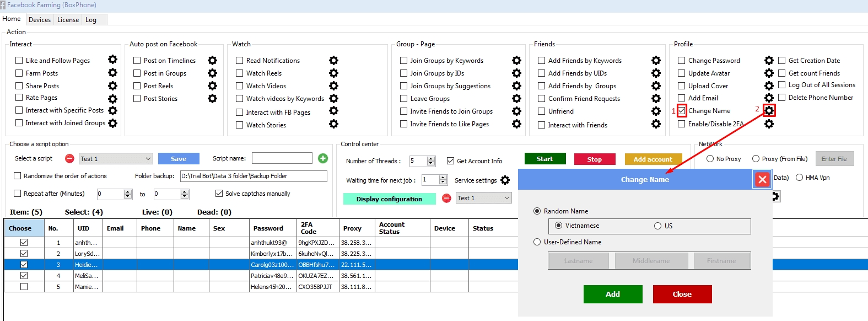Open settings gear for Interact with Friends
Screen dimensions: 868x321
(x=656, y=124)
